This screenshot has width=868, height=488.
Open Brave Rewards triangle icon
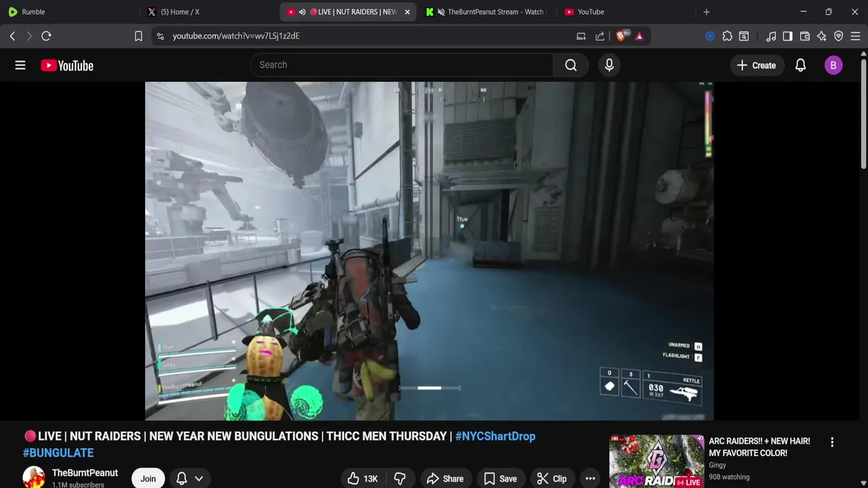(x=639, y=36)
